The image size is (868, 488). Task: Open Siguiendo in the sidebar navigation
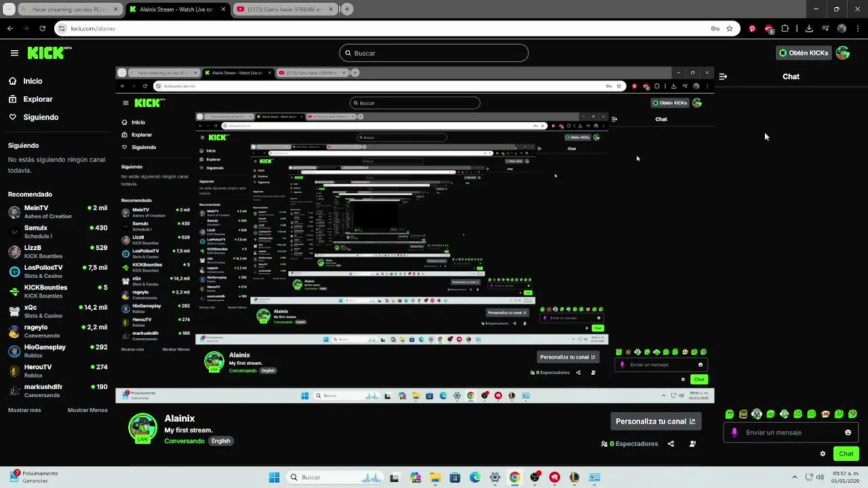(33, 117)
